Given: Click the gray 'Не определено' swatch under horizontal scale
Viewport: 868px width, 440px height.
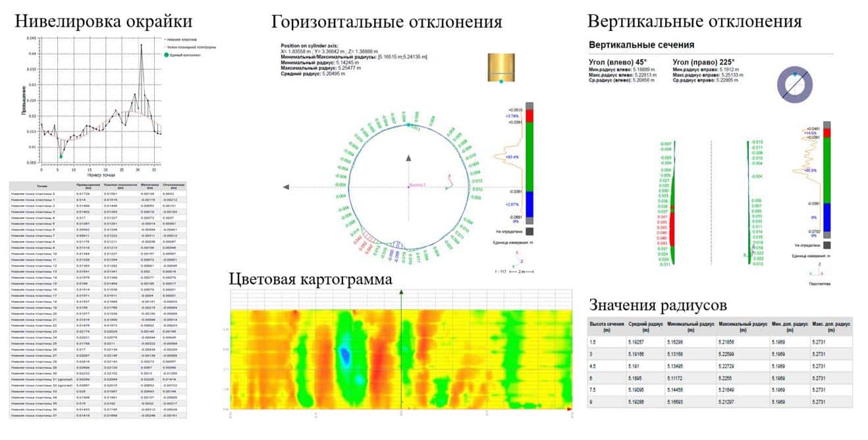Looking at the screenshot, I should 528,231.
